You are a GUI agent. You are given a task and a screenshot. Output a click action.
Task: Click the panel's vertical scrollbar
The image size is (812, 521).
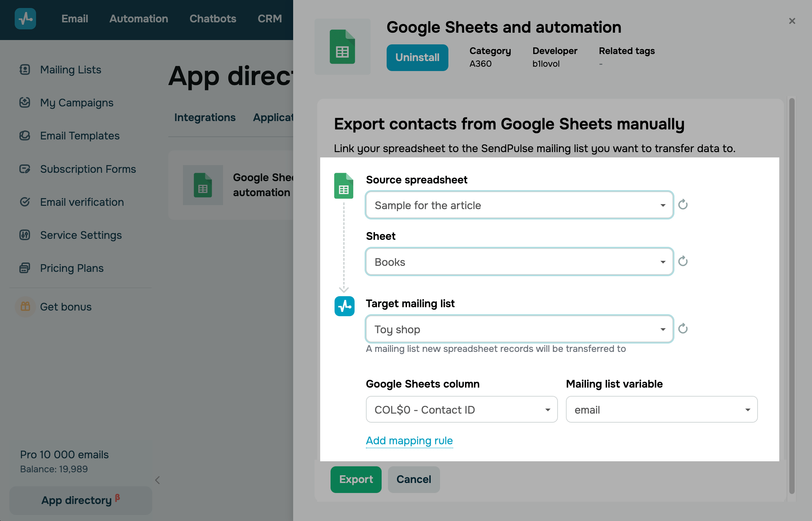click(791, 294)
